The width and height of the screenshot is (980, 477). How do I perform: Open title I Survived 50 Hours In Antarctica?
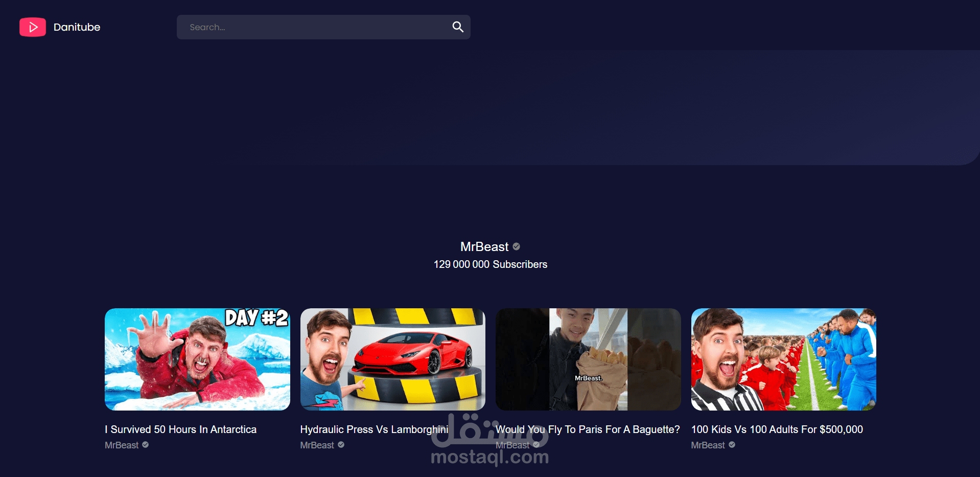[x=181, y=429]
